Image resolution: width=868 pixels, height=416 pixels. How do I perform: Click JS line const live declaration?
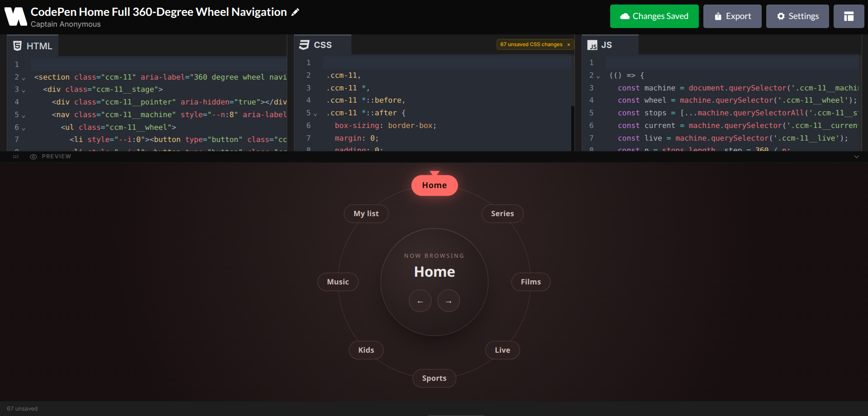point(733,138)
